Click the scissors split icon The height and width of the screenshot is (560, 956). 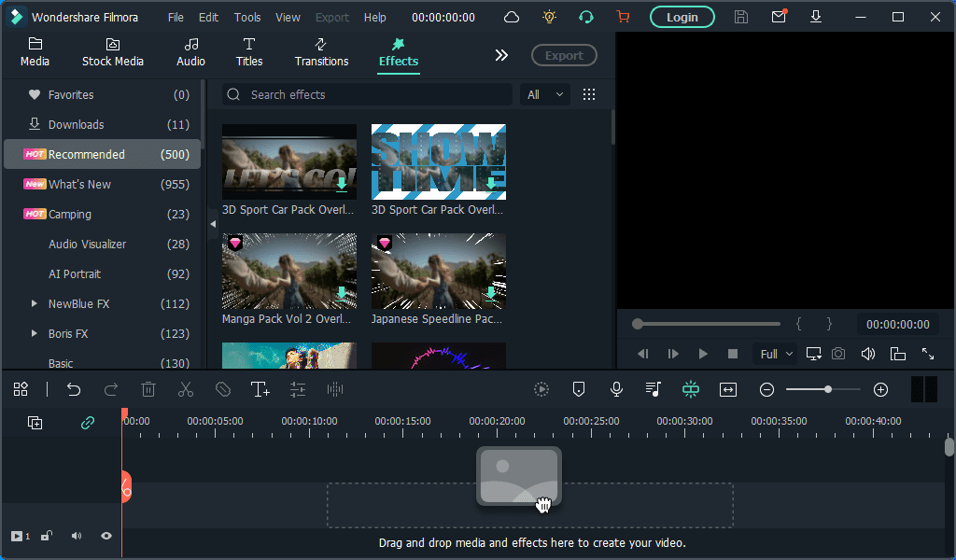tap(186, 389)
